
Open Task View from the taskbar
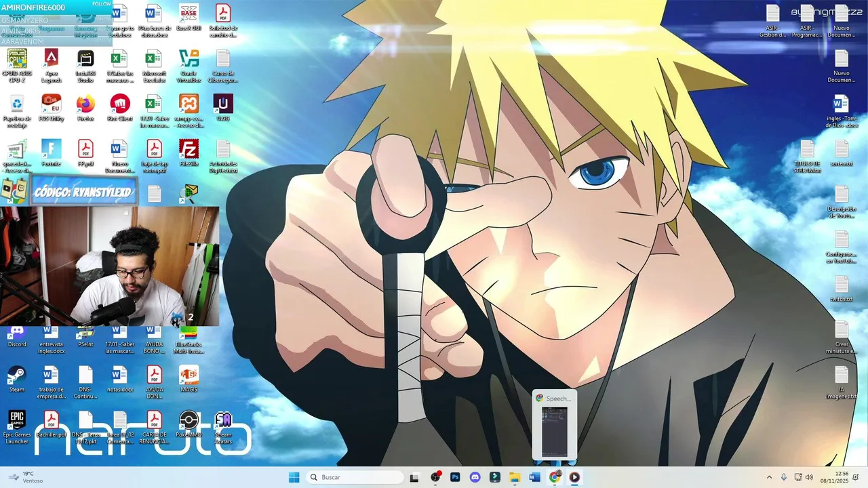click(x=414, y=477)
